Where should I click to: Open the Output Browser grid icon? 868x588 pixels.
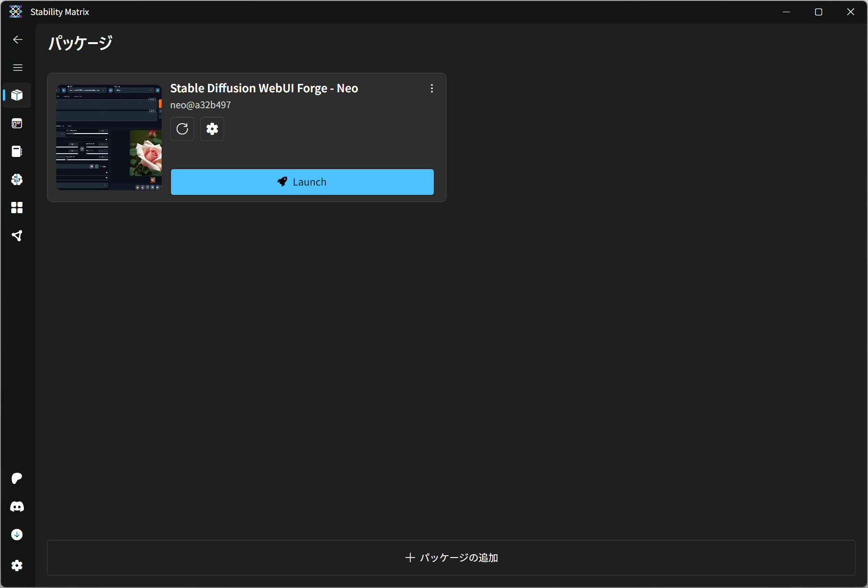pyautogui.click(x=17, y=208)
